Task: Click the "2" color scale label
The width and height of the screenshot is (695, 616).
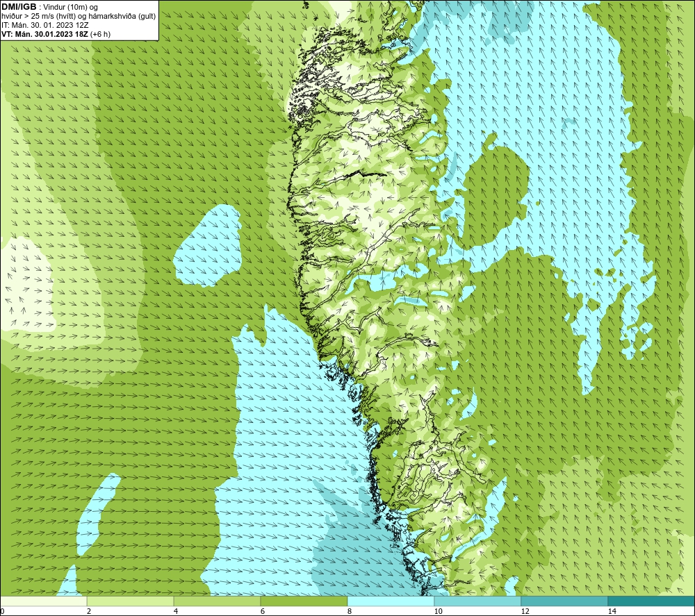Action: pyautogui.click(x=89, y=611)
